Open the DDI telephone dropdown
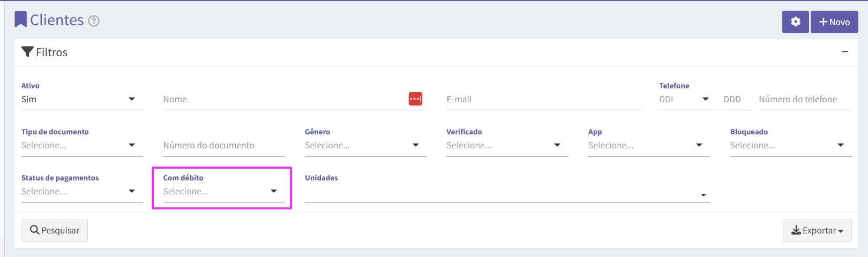Viewport: 868px width, 257px height. tap(688, 100)
